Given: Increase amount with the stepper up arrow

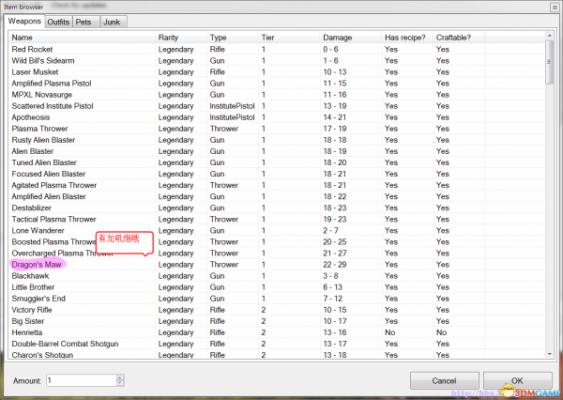Looking at the screenshot, I should (x=120, y=377).
